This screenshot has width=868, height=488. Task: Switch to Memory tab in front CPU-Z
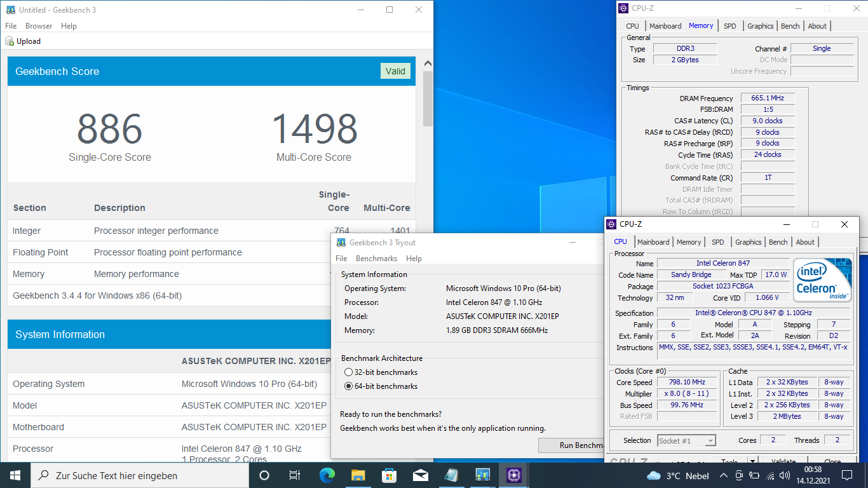coord(689,242)
